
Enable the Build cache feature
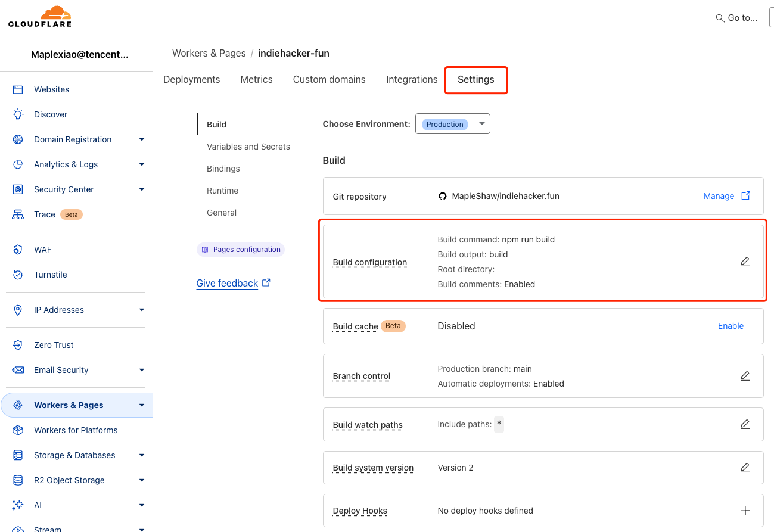[731, 325]
